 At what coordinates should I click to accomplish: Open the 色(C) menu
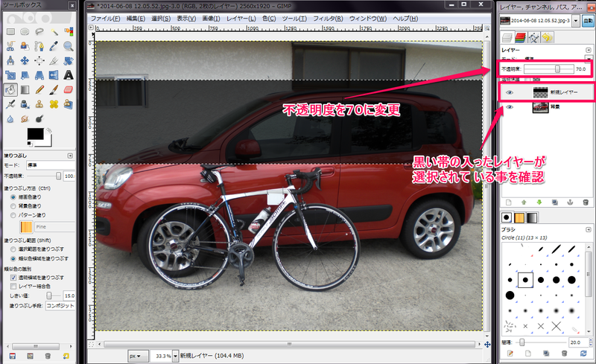[x=269, y=19]
